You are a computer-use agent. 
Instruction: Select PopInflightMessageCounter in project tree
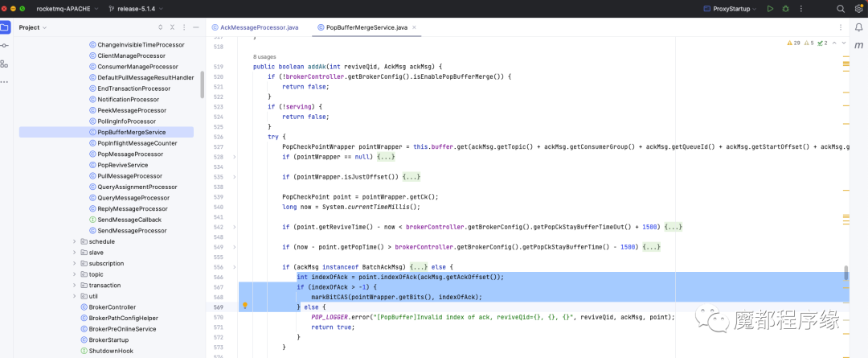(x=137, y=143)
